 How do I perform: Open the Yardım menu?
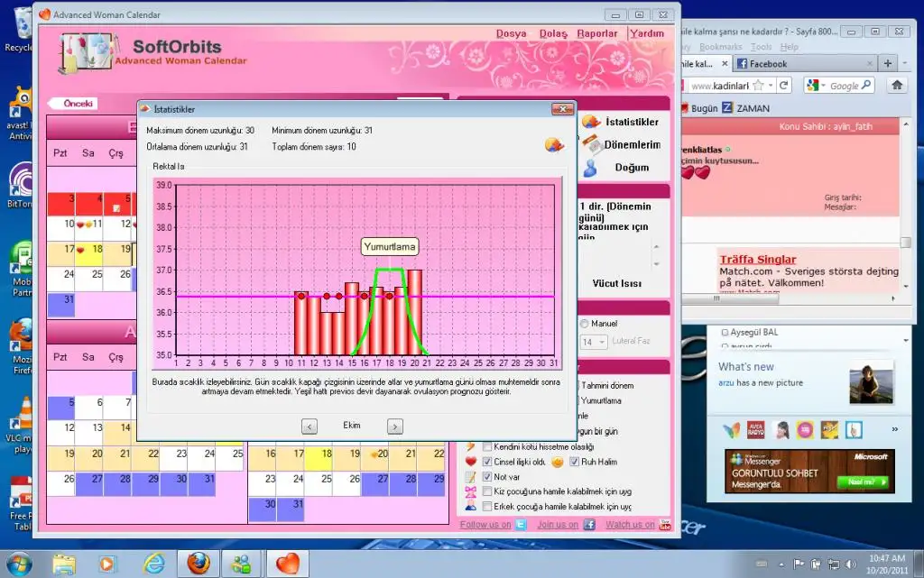pyautogui.click(x=646, y=33)
